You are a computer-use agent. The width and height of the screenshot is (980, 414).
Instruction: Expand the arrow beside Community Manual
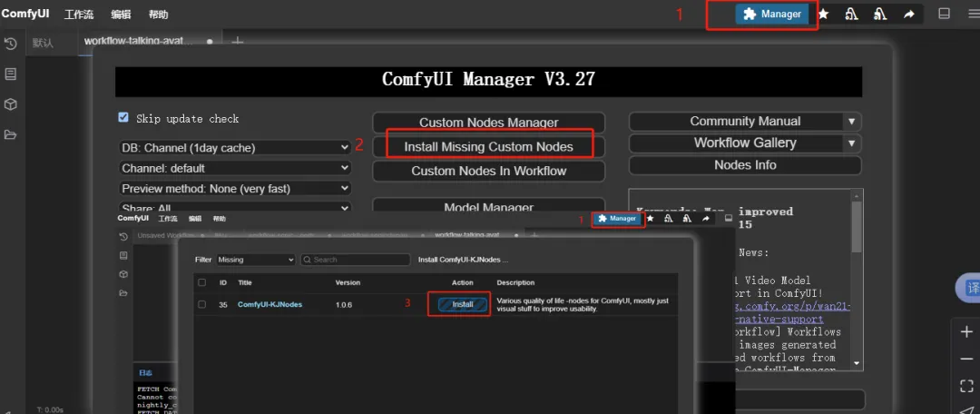850,122
